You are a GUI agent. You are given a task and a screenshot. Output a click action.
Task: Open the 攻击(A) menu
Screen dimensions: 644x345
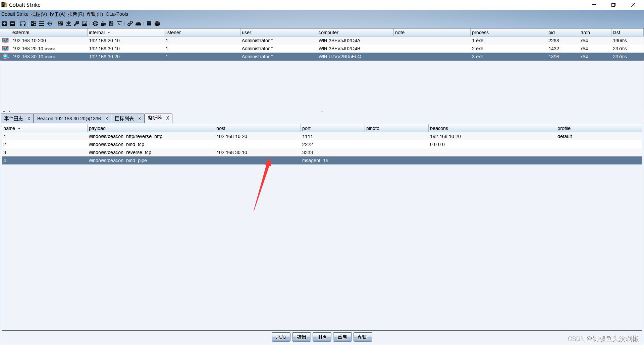point(57,14)
